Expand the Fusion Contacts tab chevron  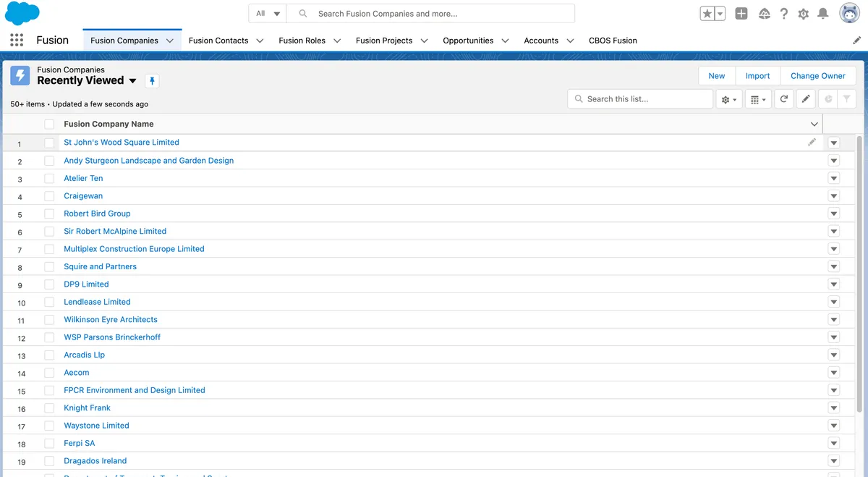(260, 41)
